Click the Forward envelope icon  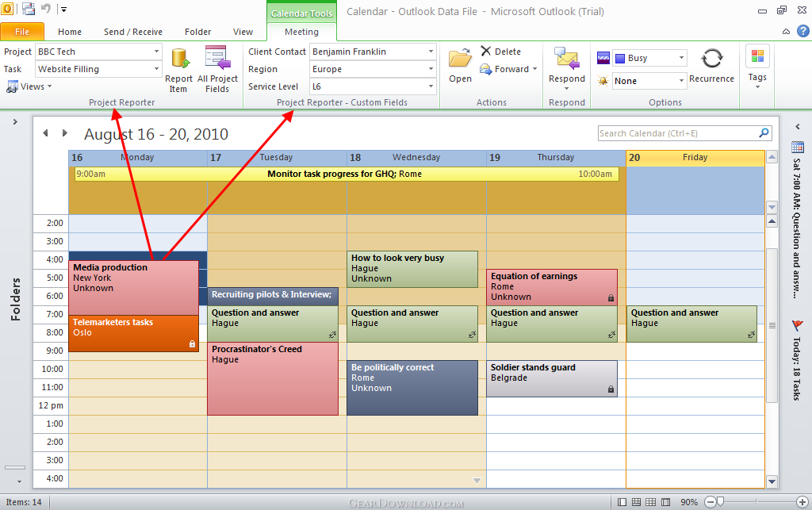486,69
